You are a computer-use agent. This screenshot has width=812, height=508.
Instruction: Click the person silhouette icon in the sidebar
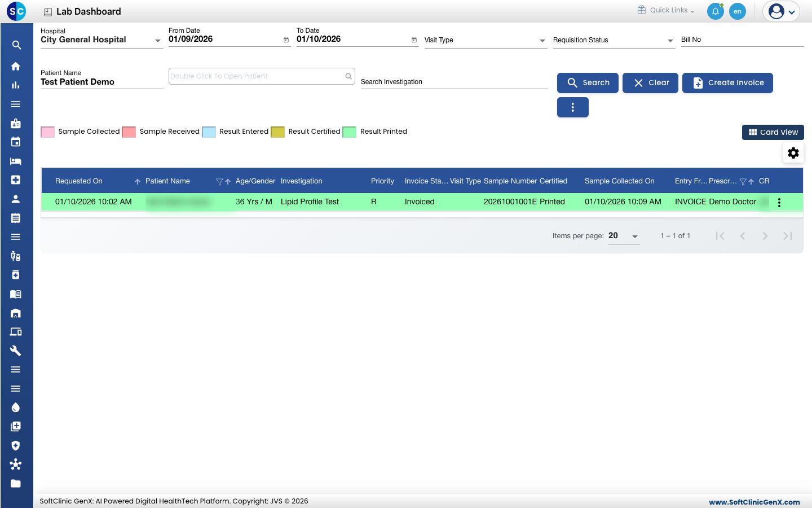(16, 199)
